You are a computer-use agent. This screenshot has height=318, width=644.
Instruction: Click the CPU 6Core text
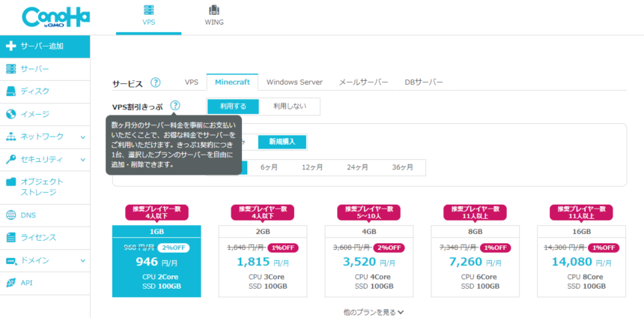pyautogui.click(x=479, y=277)
